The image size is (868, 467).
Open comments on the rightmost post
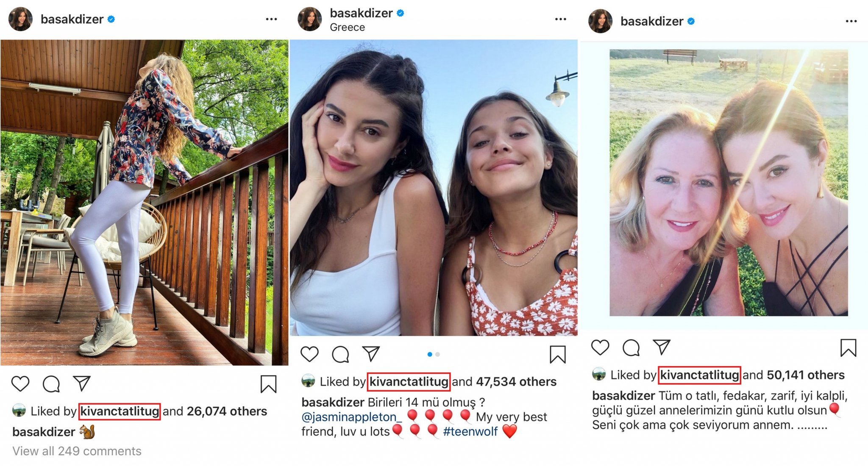click(x=631, y=348)
